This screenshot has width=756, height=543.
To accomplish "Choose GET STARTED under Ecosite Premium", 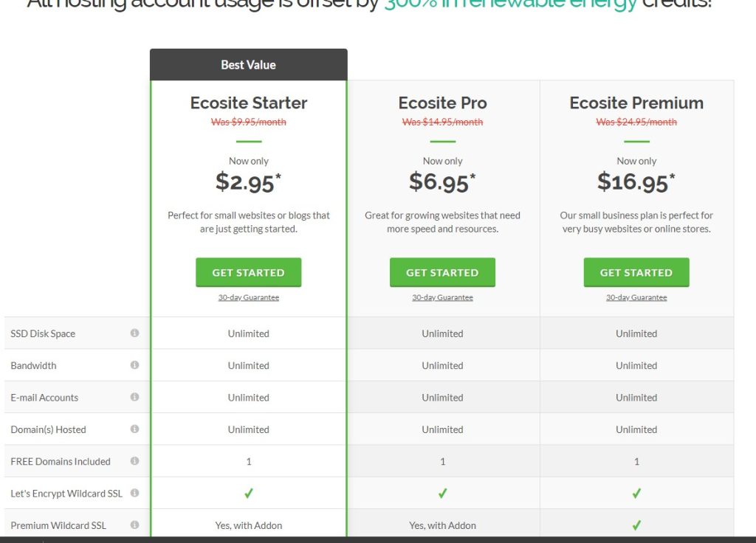I will tap(636, 272).
